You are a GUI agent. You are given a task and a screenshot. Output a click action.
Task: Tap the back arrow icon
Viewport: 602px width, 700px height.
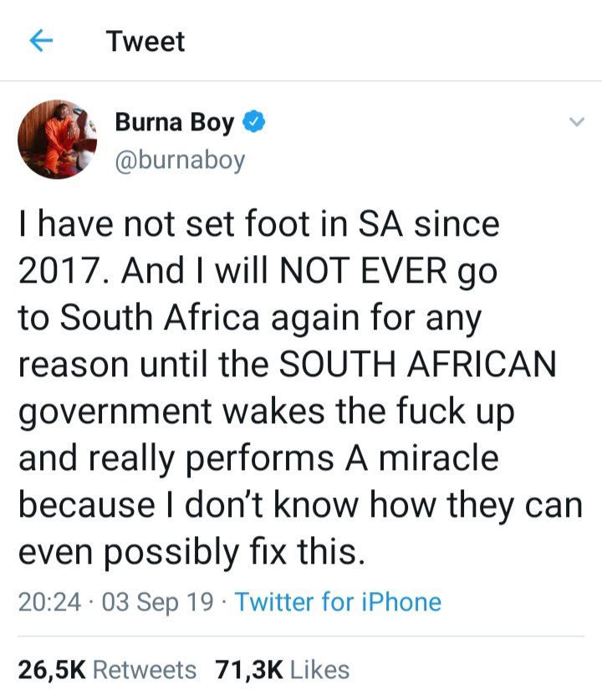click(41, 41)
